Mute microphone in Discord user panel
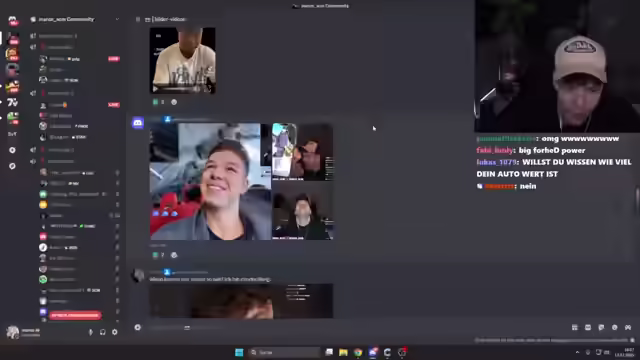 (x=91, y=332)
